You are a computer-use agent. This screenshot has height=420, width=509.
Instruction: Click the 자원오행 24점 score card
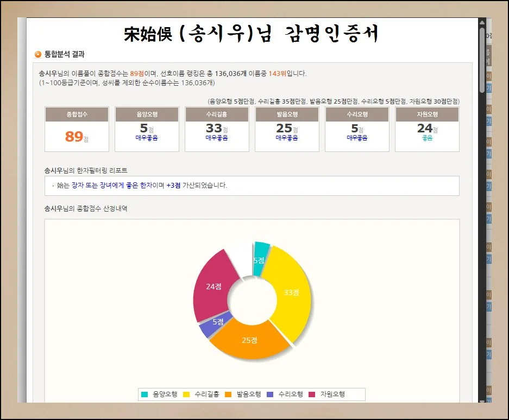pyautogui.click(x=427, y=129)
